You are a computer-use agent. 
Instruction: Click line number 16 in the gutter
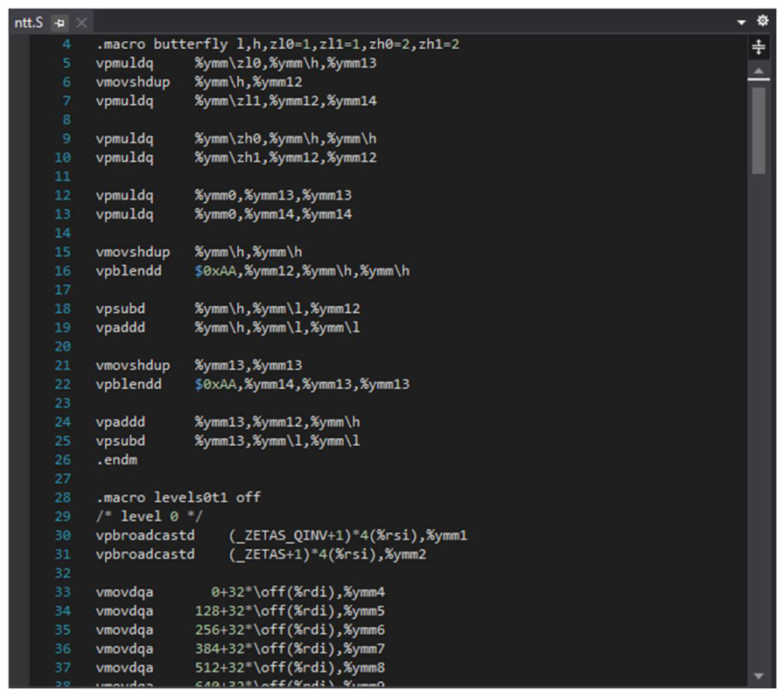pyautogui.click(x=63, y=271)
